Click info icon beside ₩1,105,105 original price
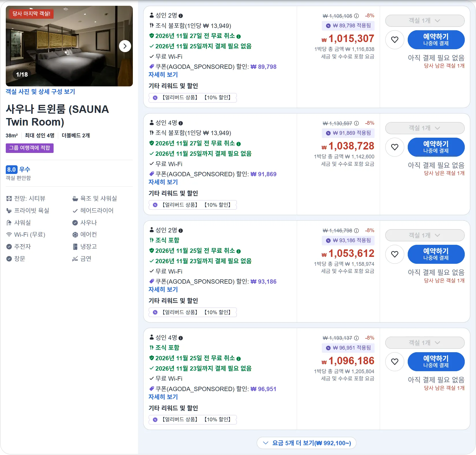Viewport: 476px width, 455px height. coord(356,16)
